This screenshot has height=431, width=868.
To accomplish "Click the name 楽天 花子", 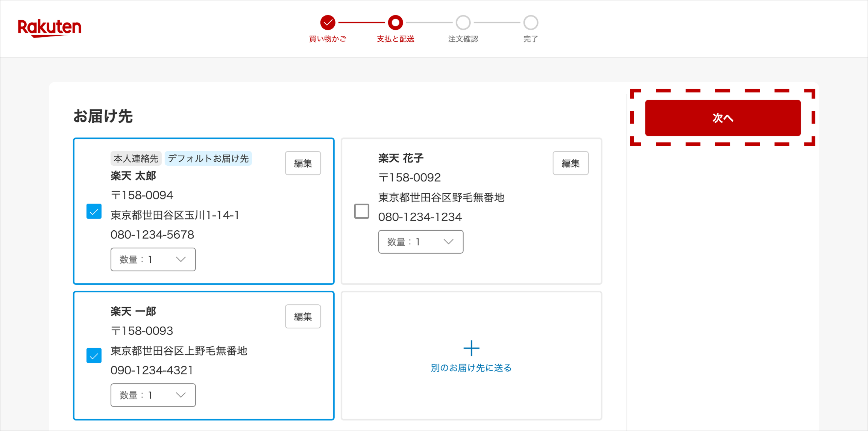I will (401, 158).
